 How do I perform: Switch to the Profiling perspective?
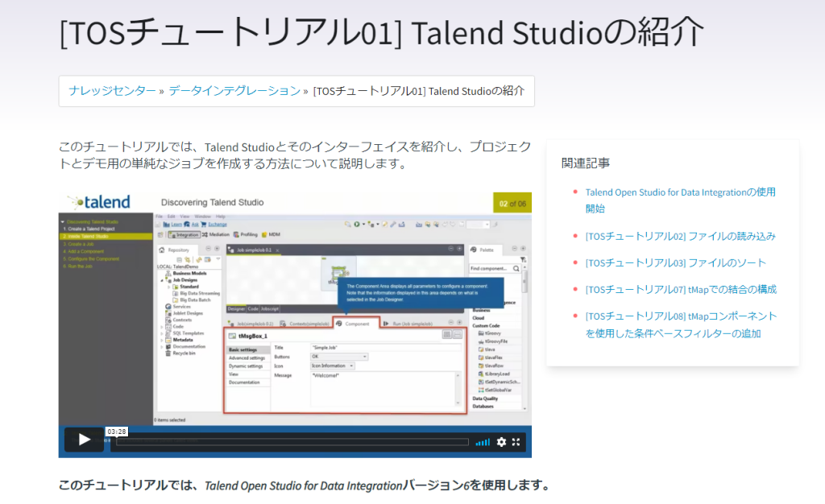(x=246, y=235)
